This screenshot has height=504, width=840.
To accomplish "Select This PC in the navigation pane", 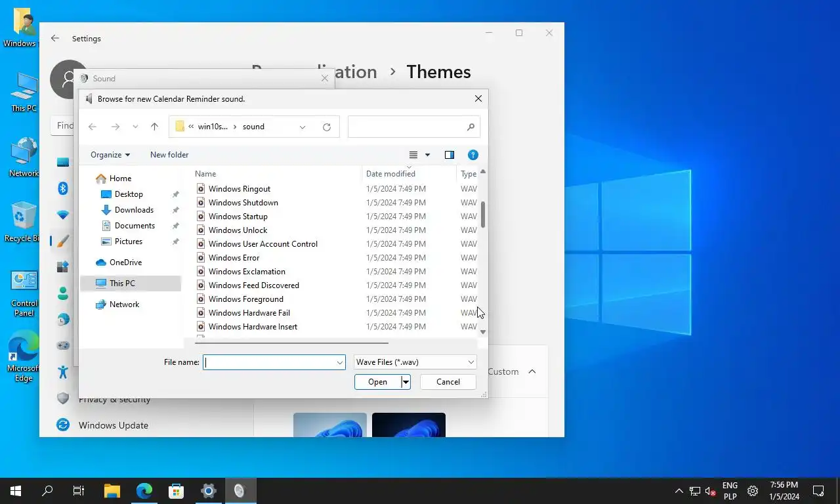I will coord(131,283).
